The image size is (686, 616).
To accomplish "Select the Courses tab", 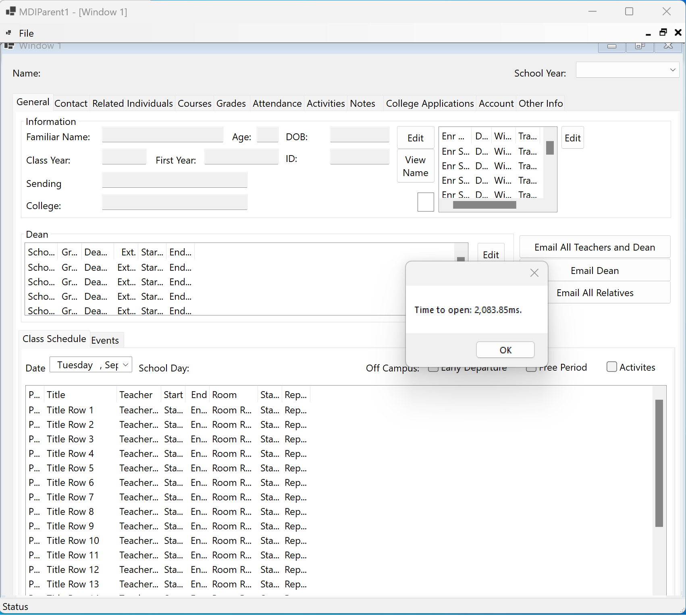I will pyautogui.click(x=195, y=104).
